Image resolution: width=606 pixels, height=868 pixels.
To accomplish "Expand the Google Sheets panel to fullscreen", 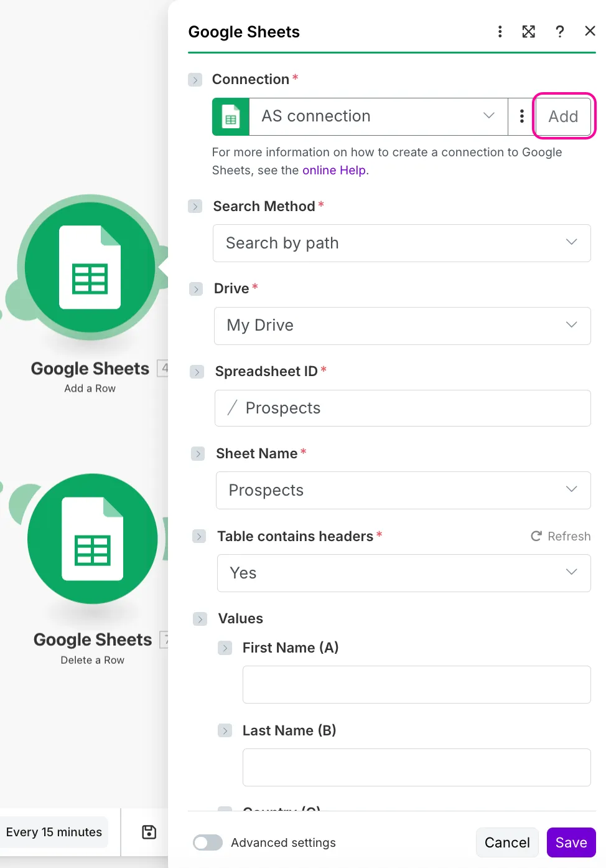I will click(x=529, y=32).
